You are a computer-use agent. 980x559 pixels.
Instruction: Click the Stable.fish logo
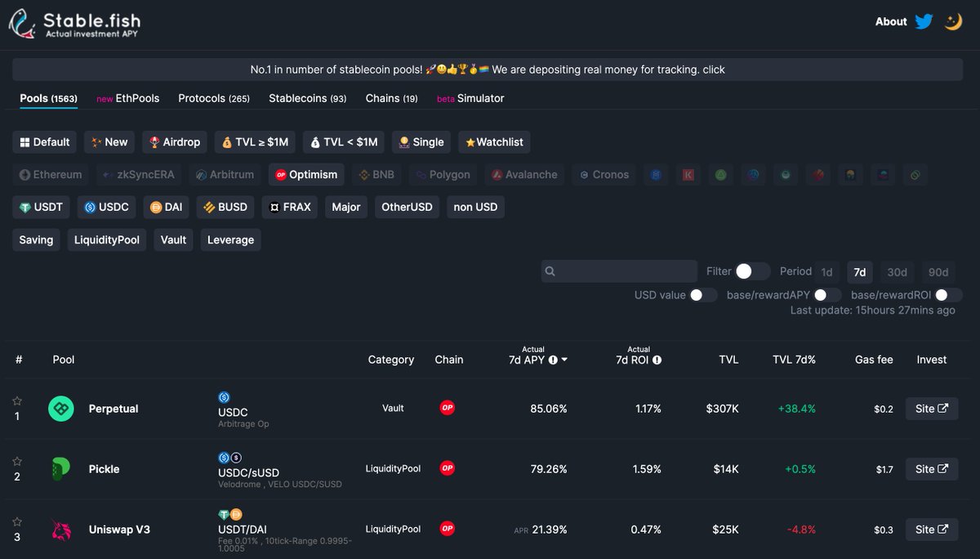74,23
